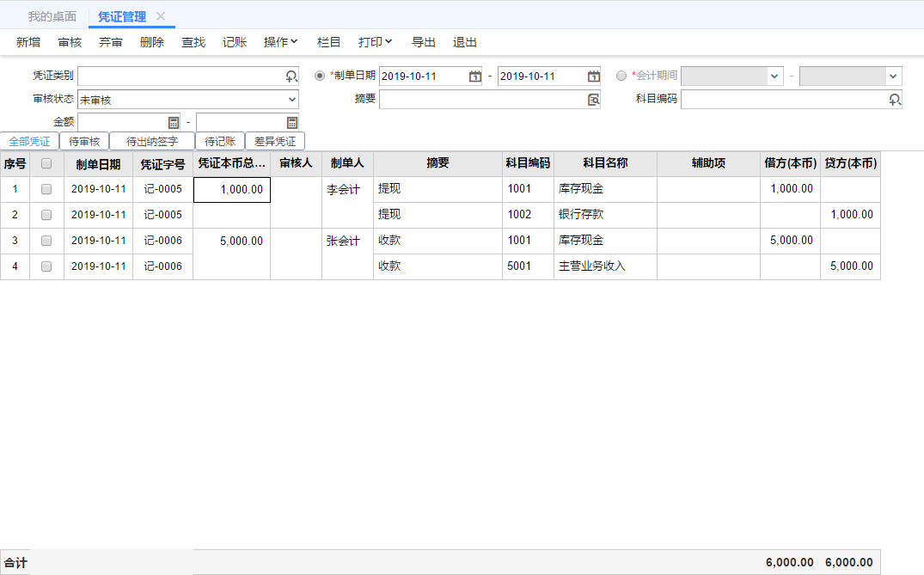Open the calculator for minimum 金额

tap(174, 123)
